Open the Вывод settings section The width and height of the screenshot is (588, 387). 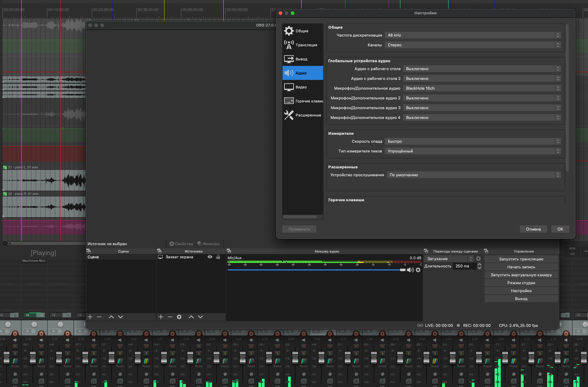coord(303,59)
